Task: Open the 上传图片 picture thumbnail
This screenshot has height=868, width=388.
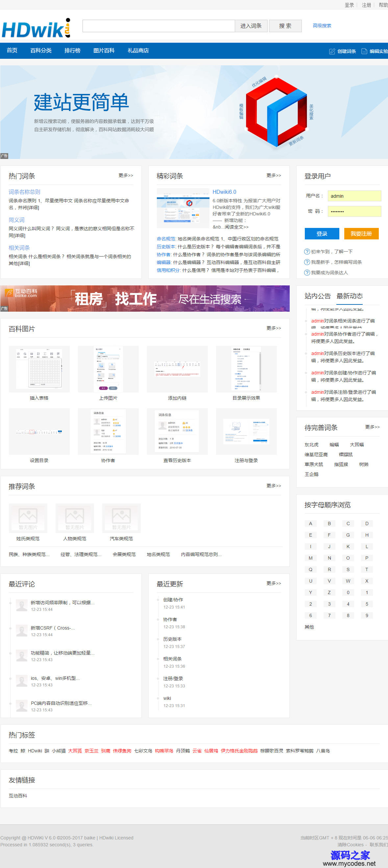Action: click(108, 369)
